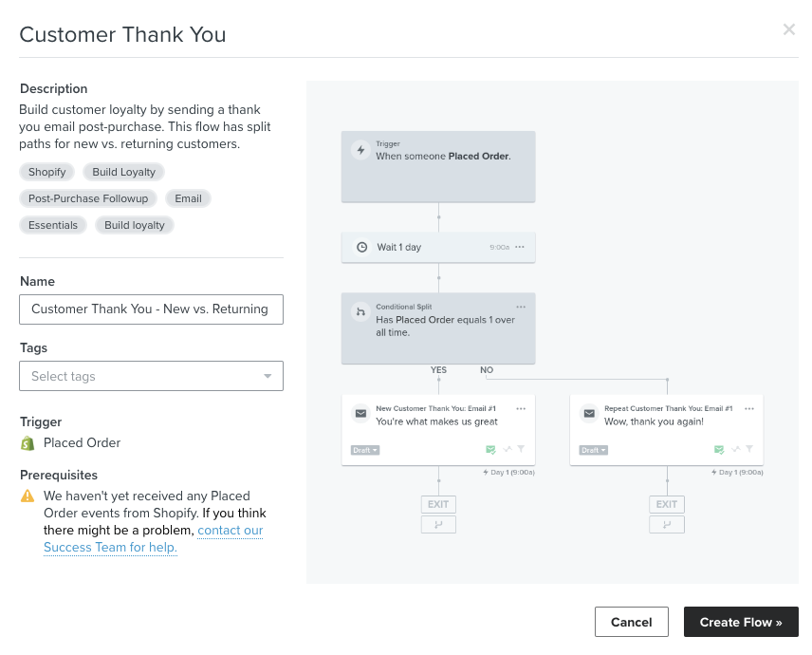The height and width of the screenshot is (655, 812).
Task: Click the Conditional Split branch icon
Action: point(360,311)
